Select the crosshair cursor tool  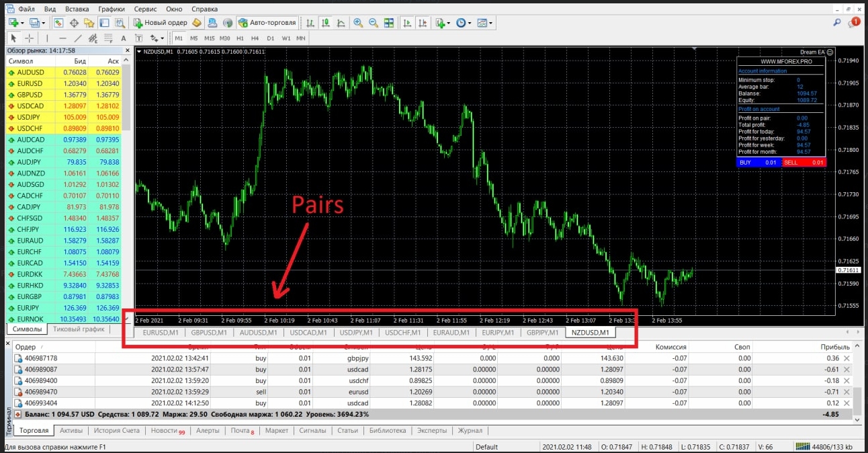(x=29, y=38)
